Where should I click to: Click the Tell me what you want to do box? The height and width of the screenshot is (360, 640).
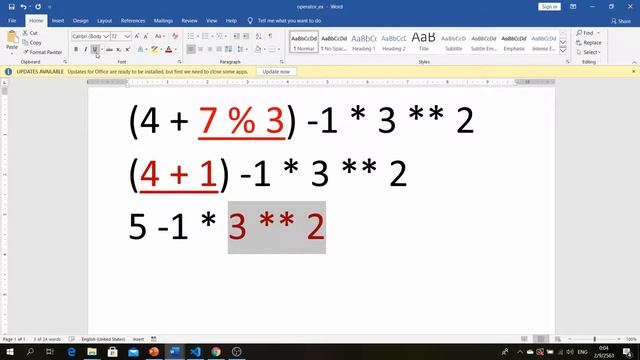point(289,20)
